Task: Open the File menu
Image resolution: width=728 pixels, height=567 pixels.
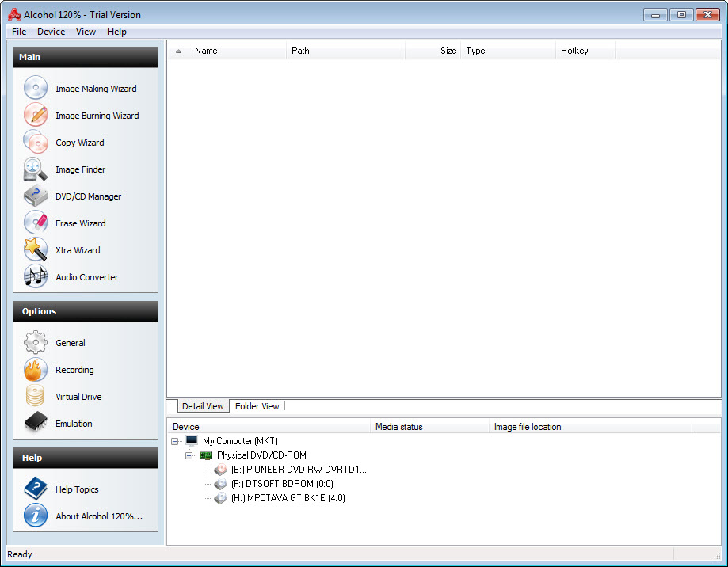Action: (19, 32)
